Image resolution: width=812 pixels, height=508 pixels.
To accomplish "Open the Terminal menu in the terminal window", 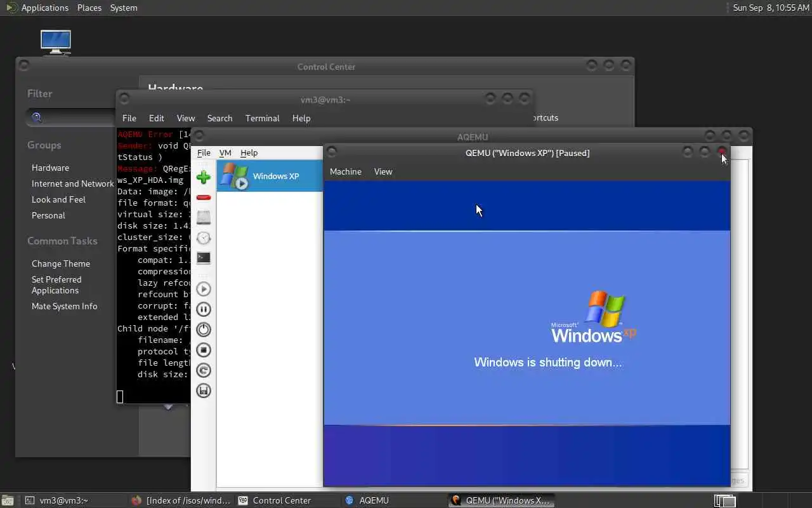I will pos(263,118).
